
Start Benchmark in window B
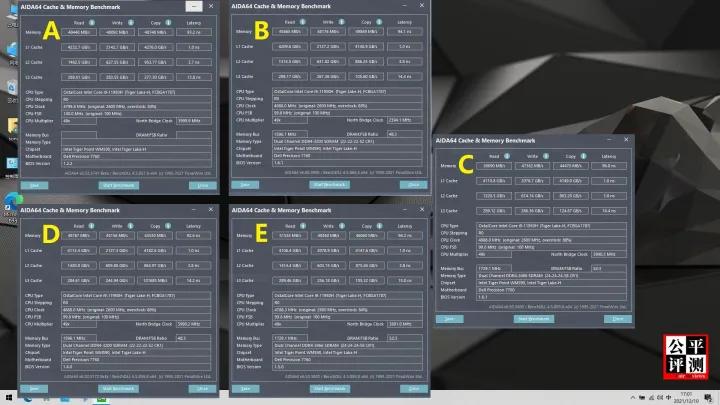pyautogui.click(x=330, y=185)
